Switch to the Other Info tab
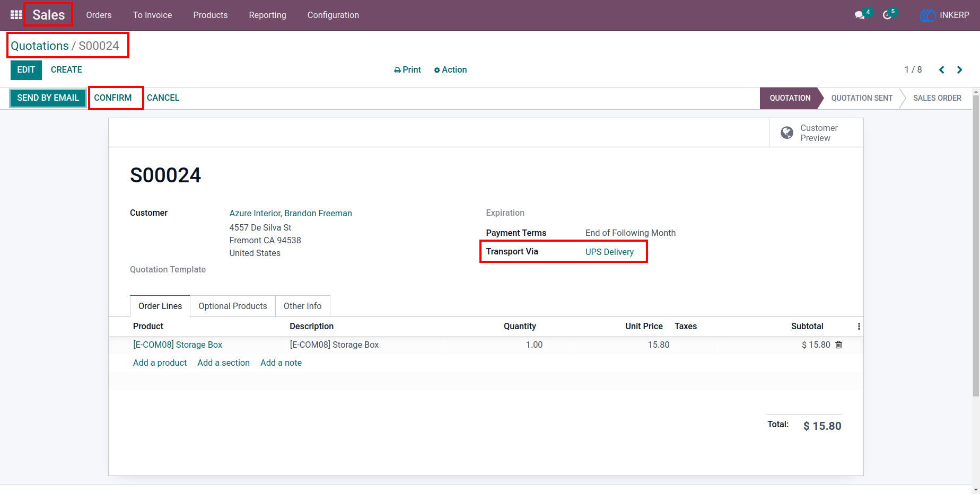980x494 pixels. pos(302,306)
